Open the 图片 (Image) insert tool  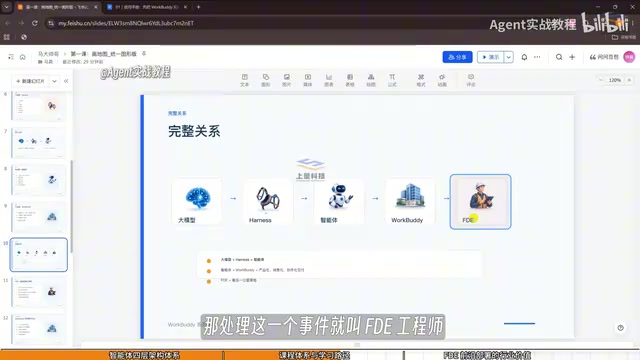coord(287,80)
